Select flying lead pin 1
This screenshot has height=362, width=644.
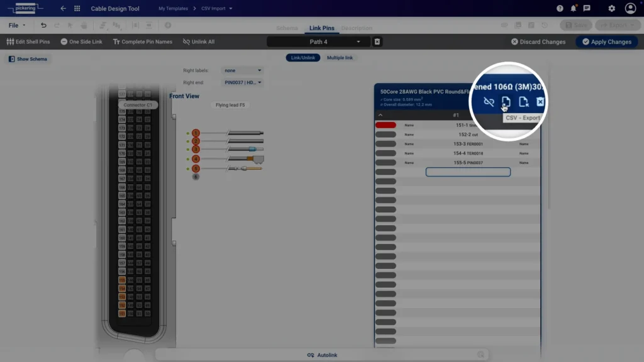coord(196,133)
